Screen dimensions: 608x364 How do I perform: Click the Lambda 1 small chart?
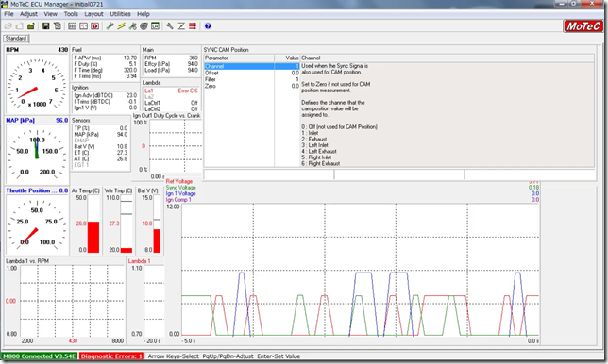(154, 301)
